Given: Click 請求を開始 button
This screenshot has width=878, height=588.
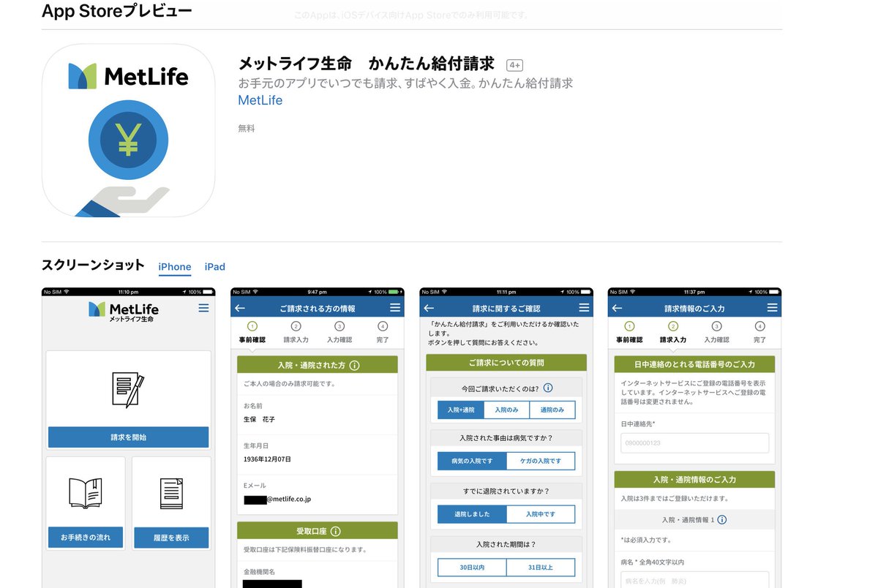Looking at the screenshot, I should point(128,437).
